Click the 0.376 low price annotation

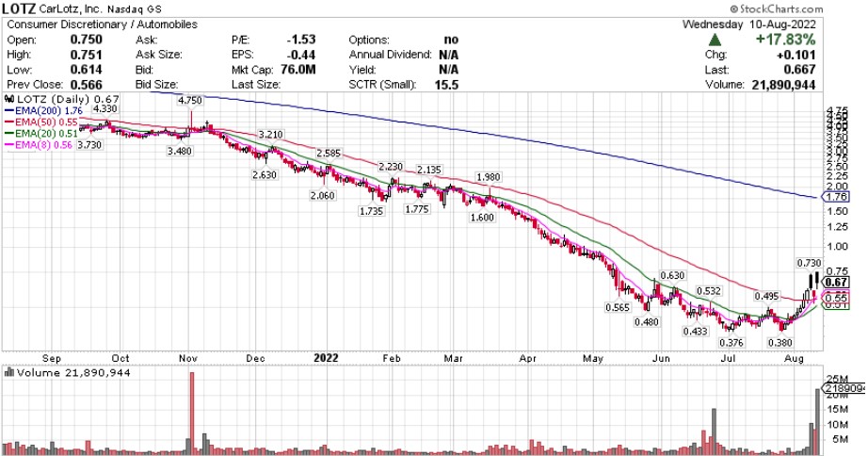[x=731, y=342]
